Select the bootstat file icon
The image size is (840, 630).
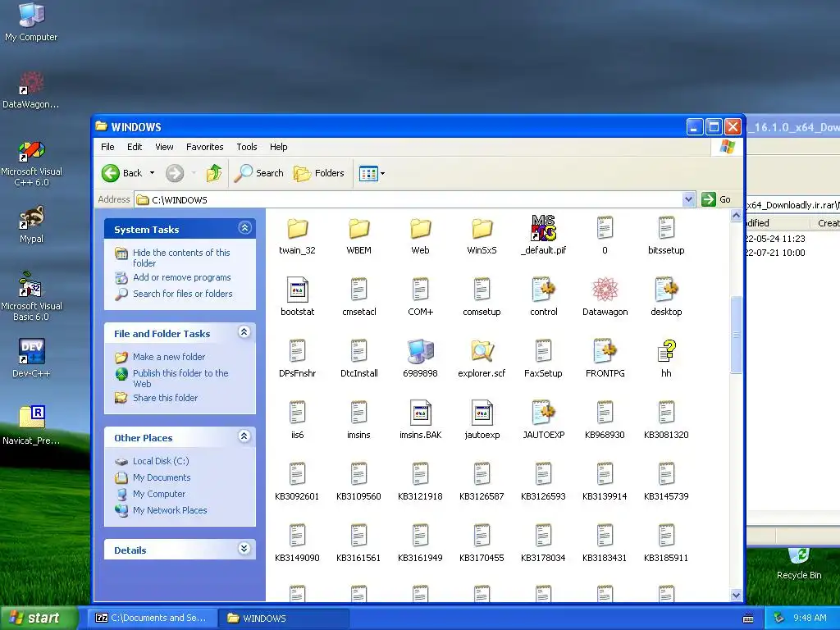click(297, 290)
